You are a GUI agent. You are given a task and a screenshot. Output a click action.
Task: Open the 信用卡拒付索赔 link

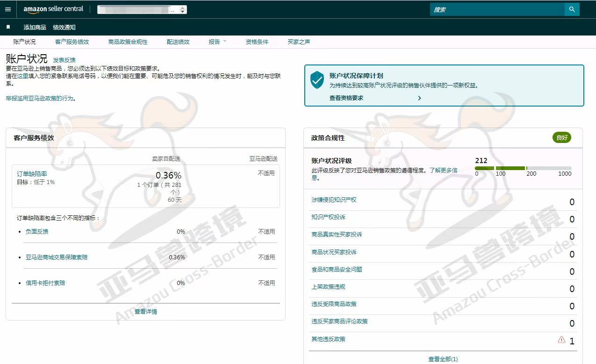(45, 283)
